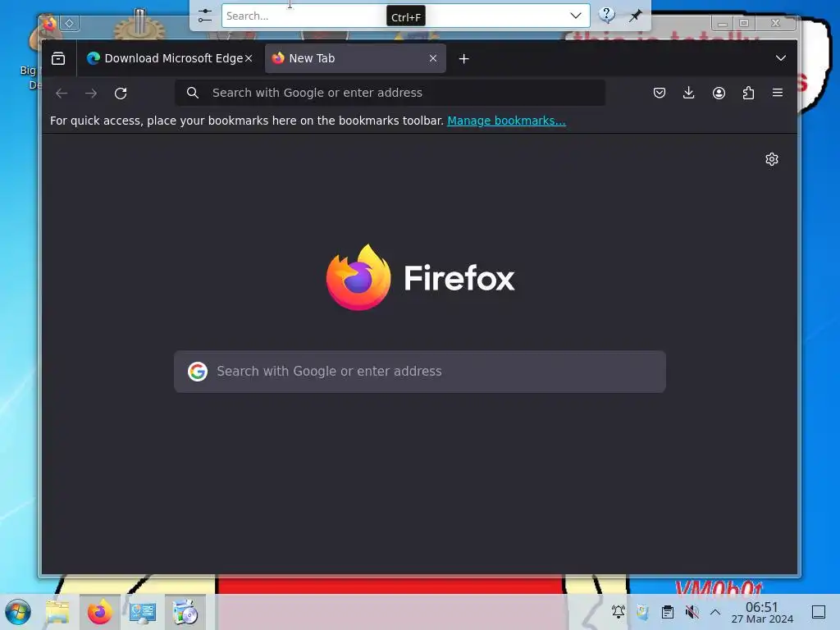Viewport: 840px width, 630px height.
Task: Close the Download Microsoft Edge tab
Action: tap(249, 58)
